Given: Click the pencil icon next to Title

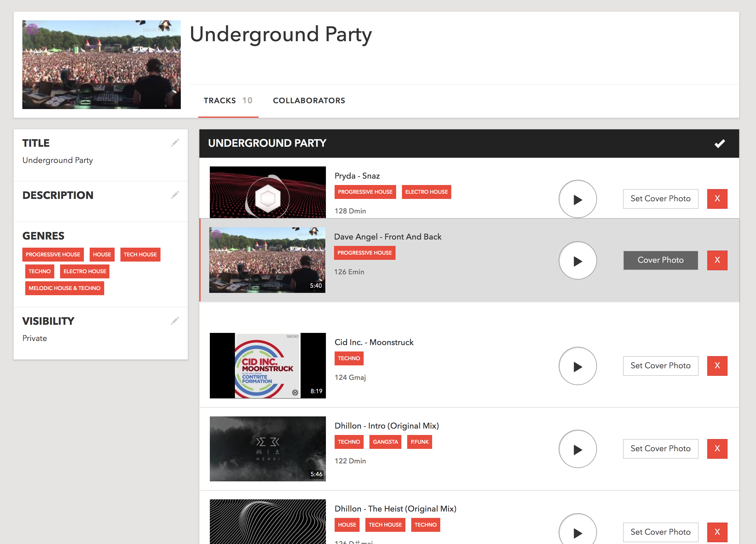Looking at the screenshot, I should (175, 143).
